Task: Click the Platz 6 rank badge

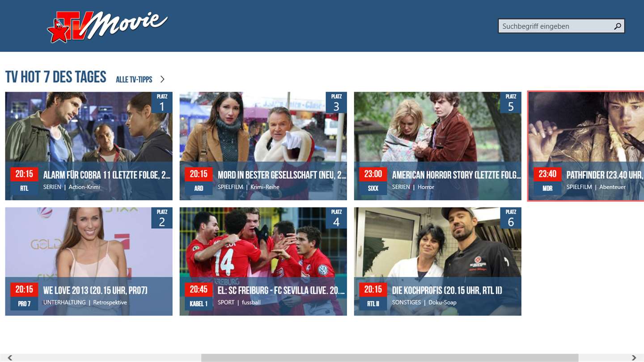Action: coord(511,218)
